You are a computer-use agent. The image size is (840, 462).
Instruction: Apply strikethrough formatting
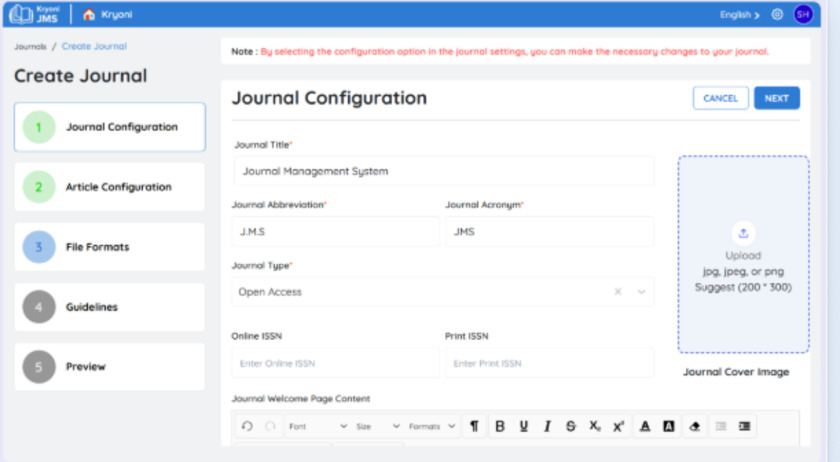[571, 426]
